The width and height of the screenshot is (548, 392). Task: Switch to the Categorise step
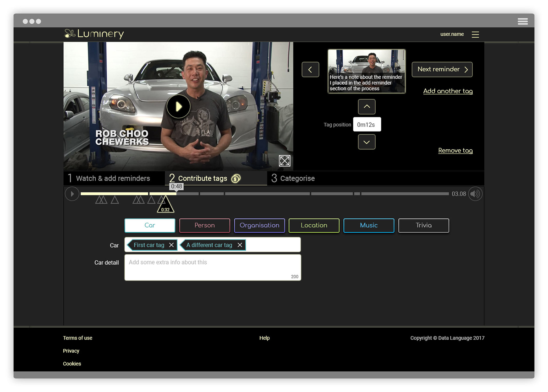(x=293, y=178)
